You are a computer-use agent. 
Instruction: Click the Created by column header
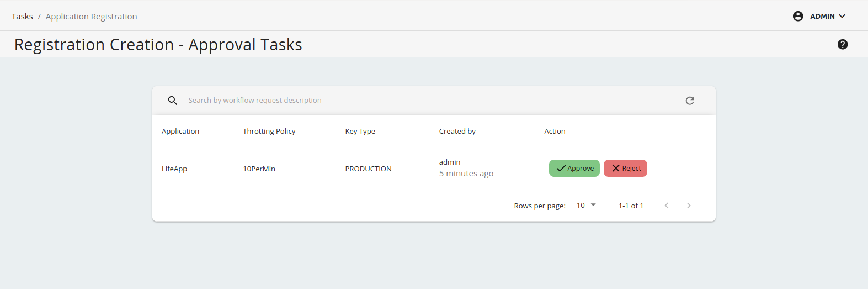coord(457,131)
